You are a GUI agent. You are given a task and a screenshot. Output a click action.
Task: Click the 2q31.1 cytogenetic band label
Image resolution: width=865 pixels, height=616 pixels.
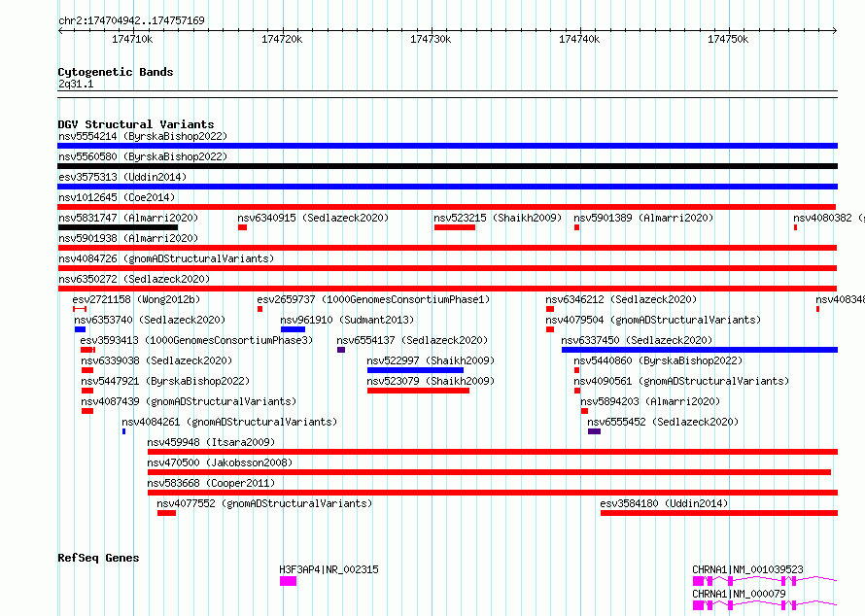click(x=76, y=84)
